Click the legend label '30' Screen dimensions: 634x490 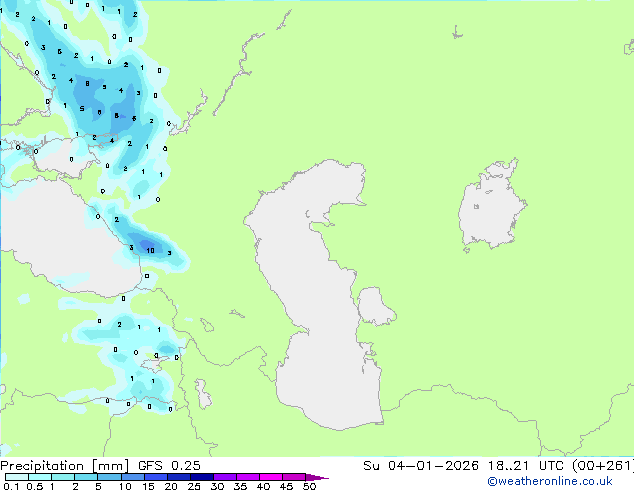point(217,486)
